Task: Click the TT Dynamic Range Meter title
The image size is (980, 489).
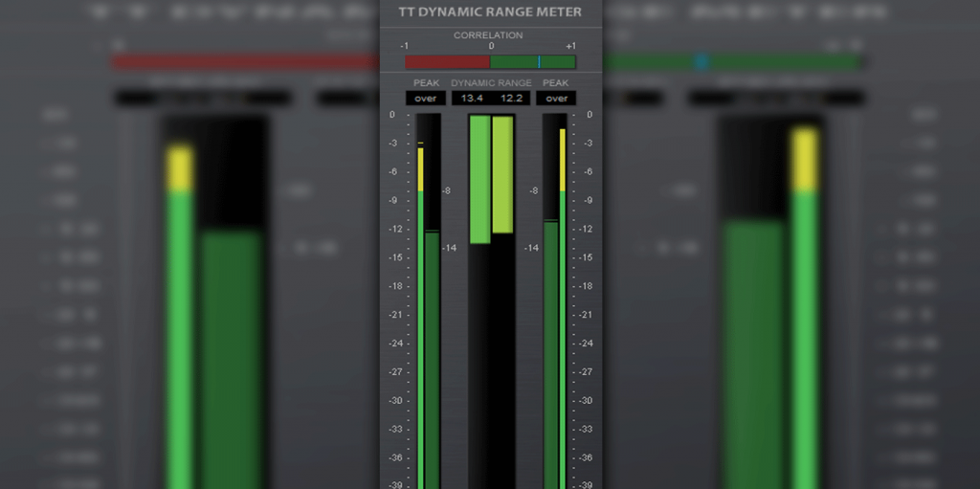Action: click(490, 11)
